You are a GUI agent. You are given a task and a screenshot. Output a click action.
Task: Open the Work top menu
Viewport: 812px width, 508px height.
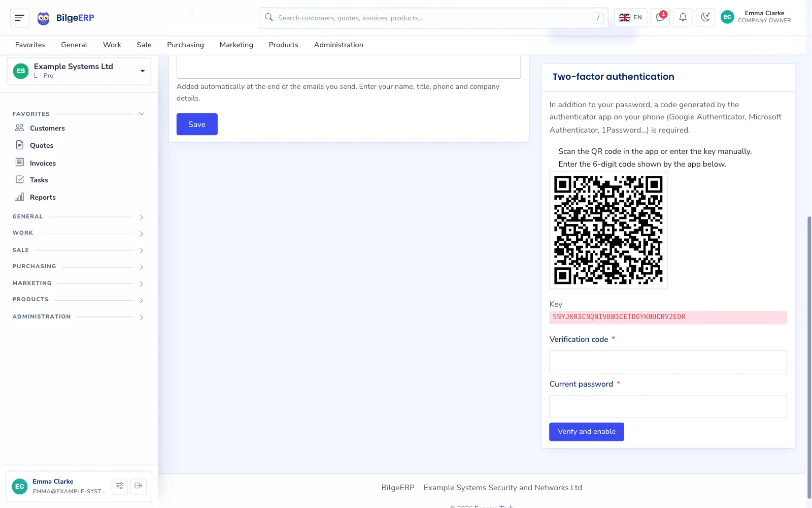[112, 45]
